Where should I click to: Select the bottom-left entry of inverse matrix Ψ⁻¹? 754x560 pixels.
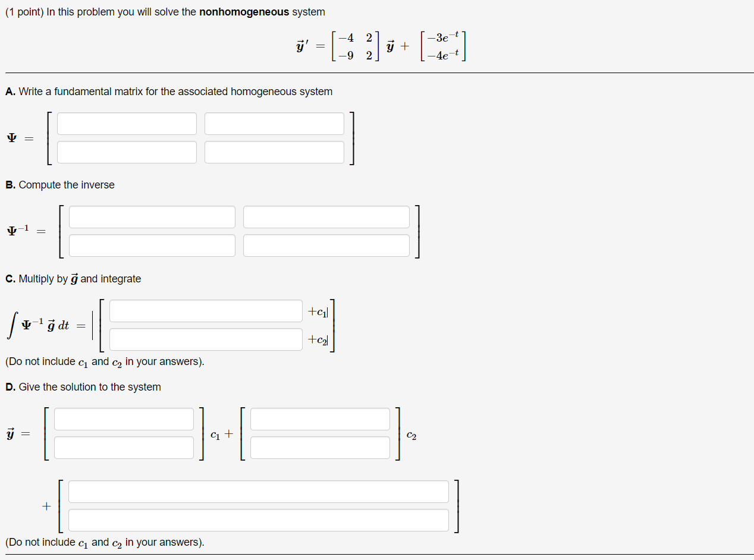point(152,245)
